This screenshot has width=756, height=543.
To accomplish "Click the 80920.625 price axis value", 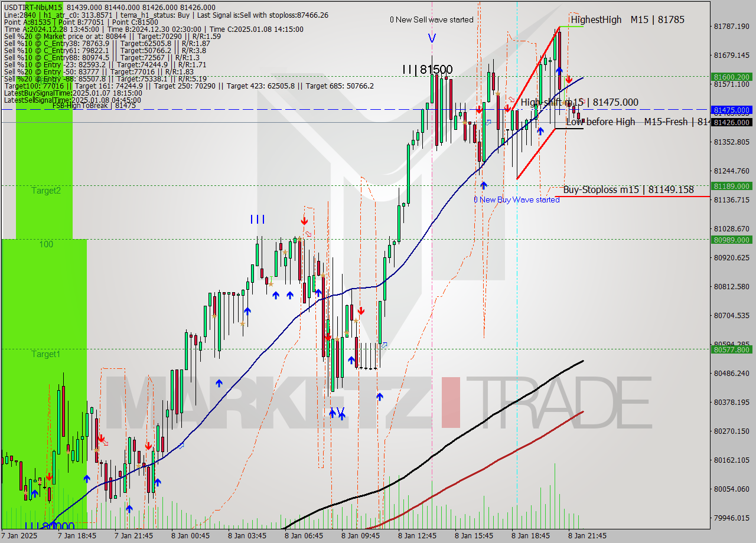I will click(x=732, y=257).
